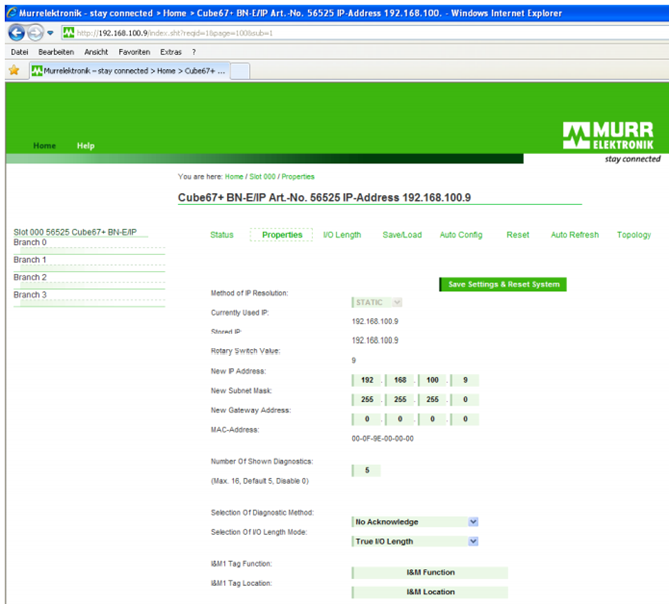Open the No Acknowledge diagnostic method dropdown
Screen dimensions: 669x604
click(415, 522)
